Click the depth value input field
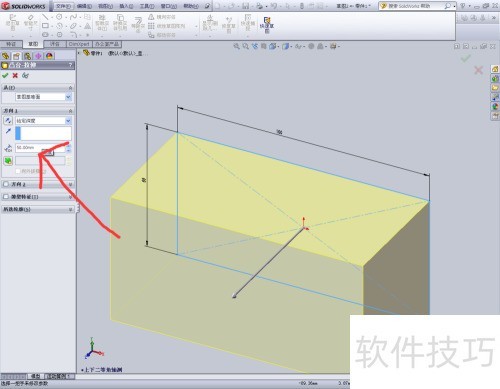Screen dimensions: 500x389 (40, 148)
